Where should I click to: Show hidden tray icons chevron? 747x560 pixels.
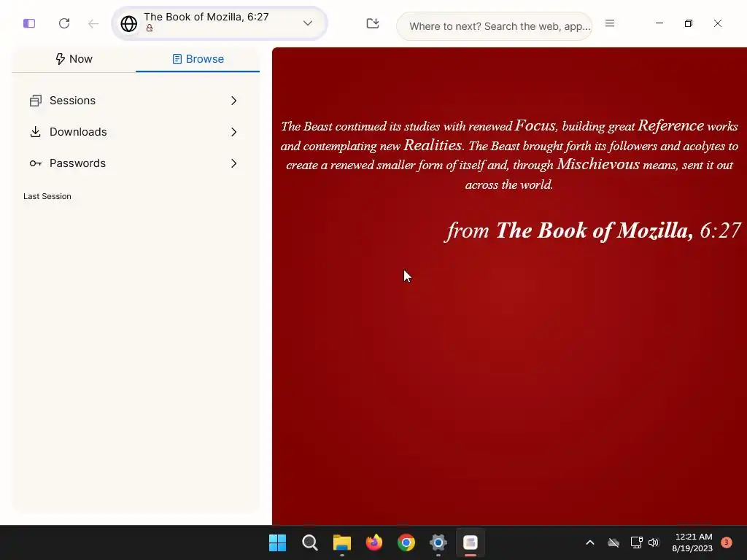589,542
